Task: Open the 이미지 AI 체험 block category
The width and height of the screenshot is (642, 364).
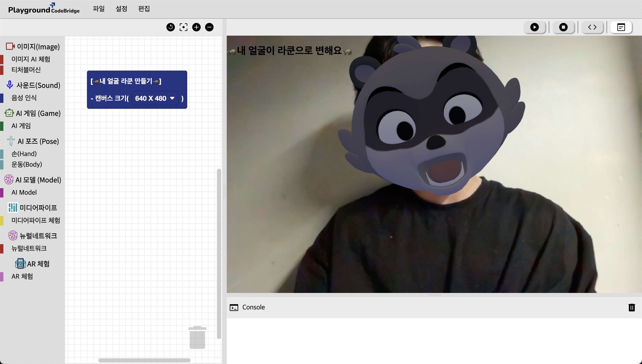Action: pos(31,59)
